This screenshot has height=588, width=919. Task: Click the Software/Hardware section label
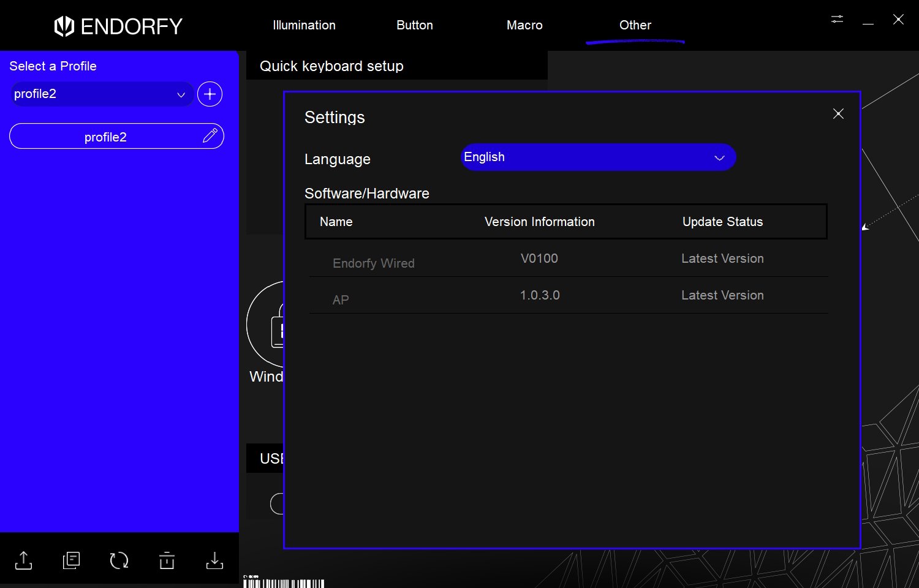point(366,194)
